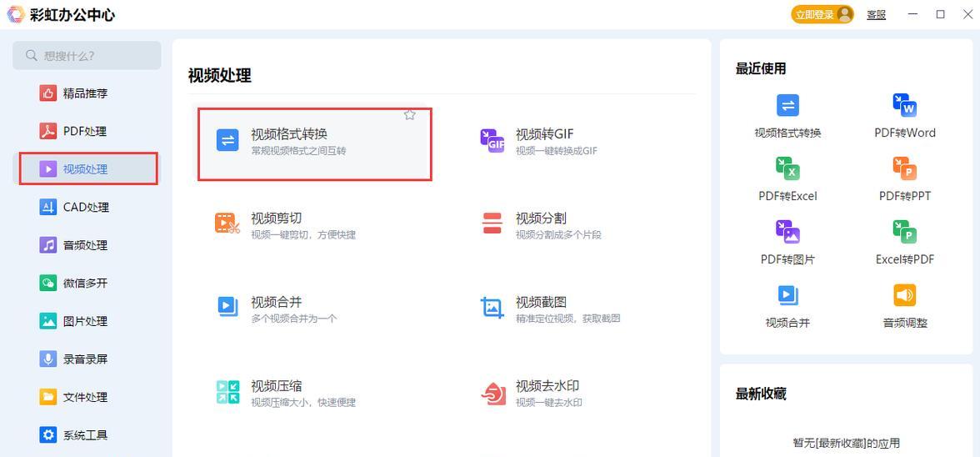Open the 视频剪切 scissors icon
980x457 pixels.
(x=228, y=223)
